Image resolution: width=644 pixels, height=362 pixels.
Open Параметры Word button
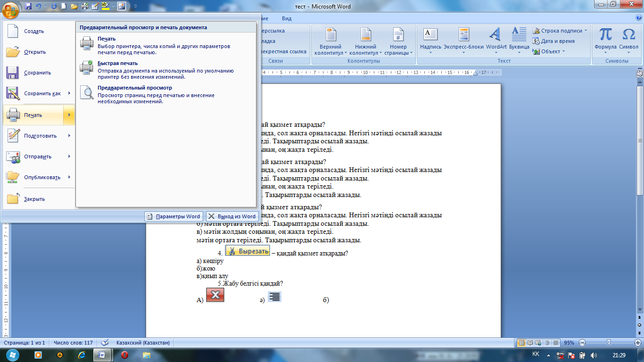(x=174, y=216)
